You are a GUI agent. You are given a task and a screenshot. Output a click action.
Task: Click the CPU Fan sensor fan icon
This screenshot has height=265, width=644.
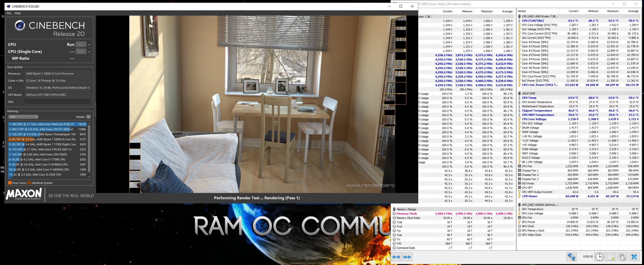(519, 166)
